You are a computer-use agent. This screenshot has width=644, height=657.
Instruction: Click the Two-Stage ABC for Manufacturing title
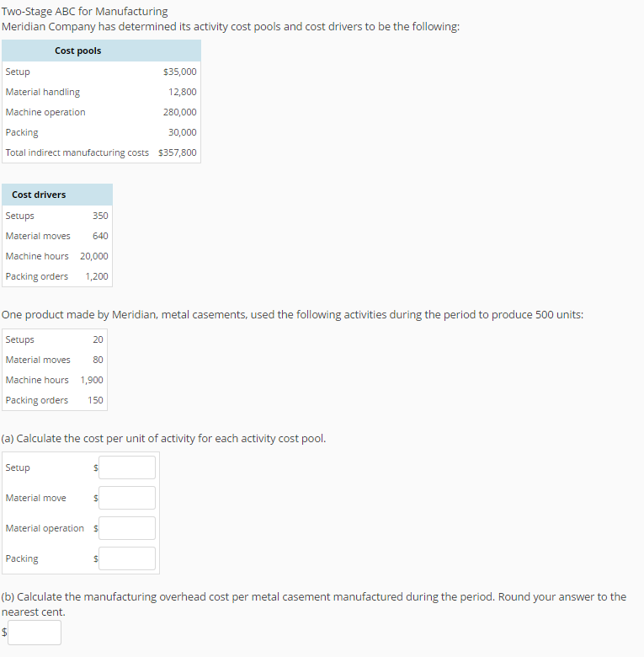85,11
